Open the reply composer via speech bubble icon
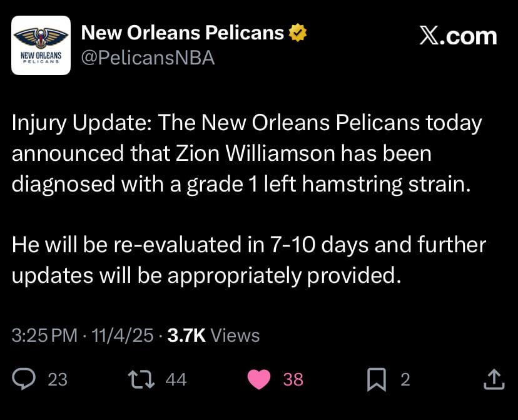The height and width of the screenshot is (420, 518). tap(26, 379)
